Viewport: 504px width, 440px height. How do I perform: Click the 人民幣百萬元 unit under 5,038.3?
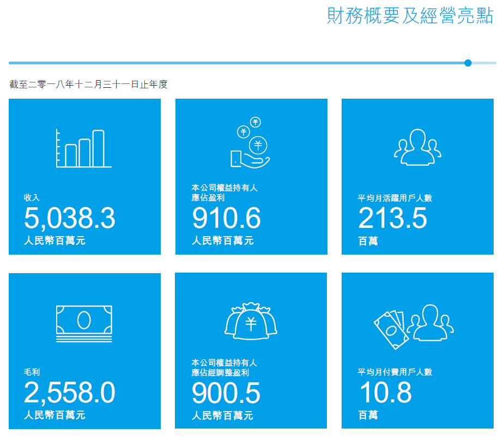54,240
